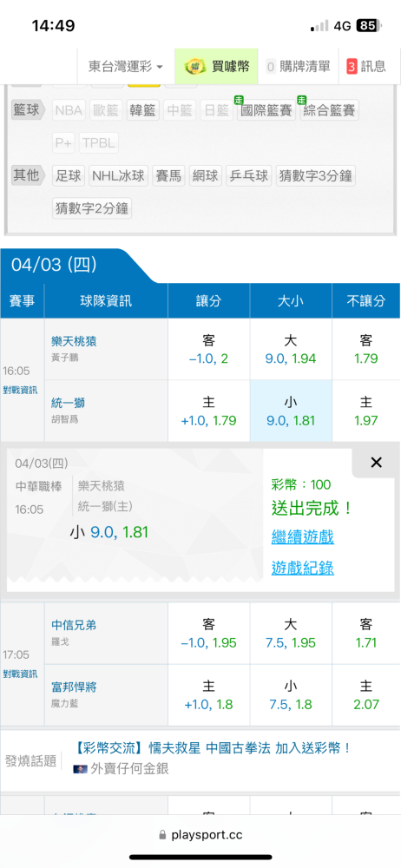Click the 讓分 column header

pyautogui.click(x=209, y=300)
